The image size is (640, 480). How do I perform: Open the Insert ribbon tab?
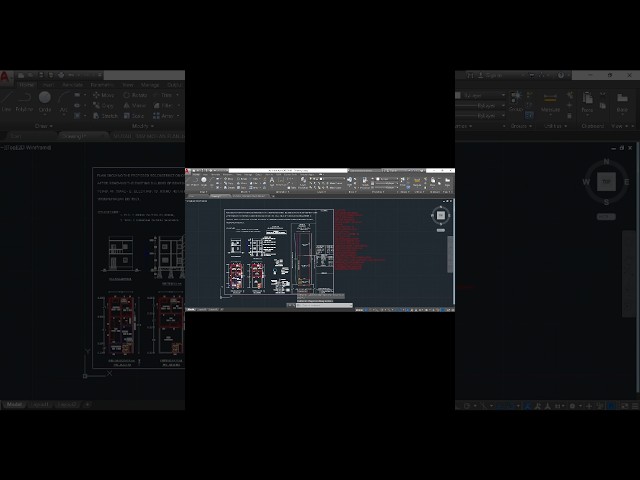click(48, 85)
